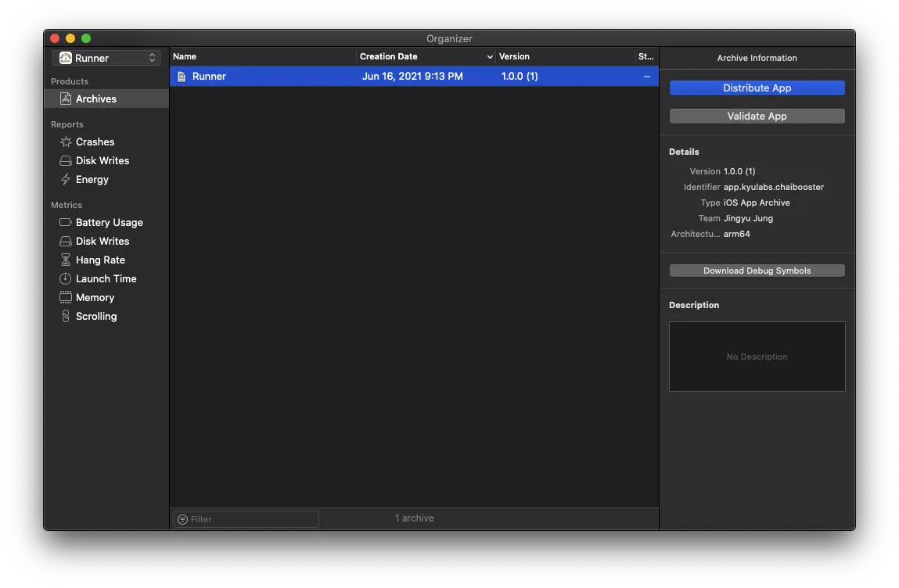
Task: Open the Scrolling metric
Action: (x=95, y=317)
